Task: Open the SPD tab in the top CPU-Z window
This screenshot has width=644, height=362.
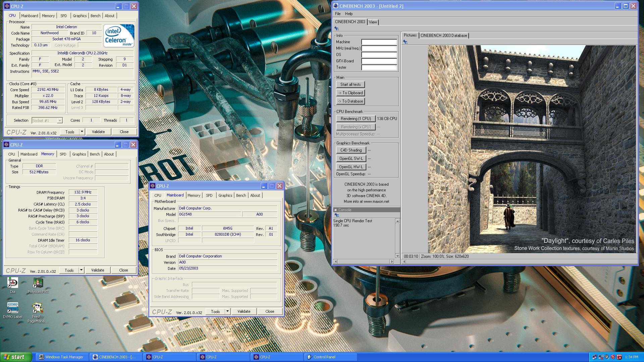Action: pos(64,16)
